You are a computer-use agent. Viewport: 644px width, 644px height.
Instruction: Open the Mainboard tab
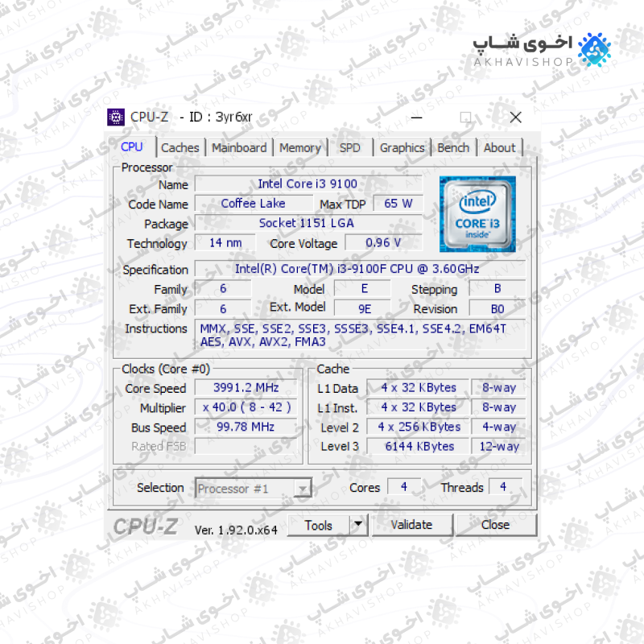coord(239,148)
